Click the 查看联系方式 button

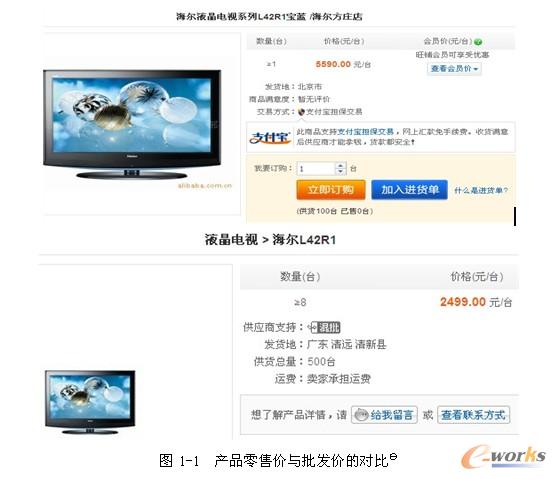click(x=473, y=415)
